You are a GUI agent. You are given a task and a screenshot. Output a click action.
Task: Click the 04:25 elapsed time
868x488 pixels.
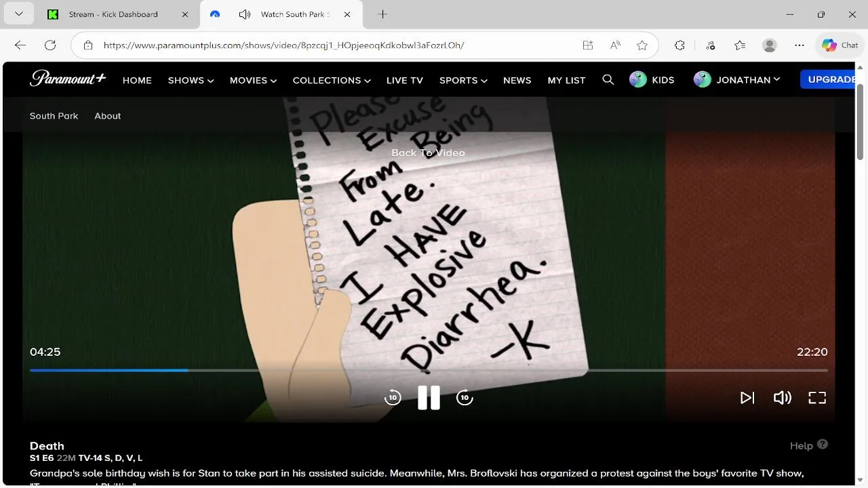pos(45,352)
